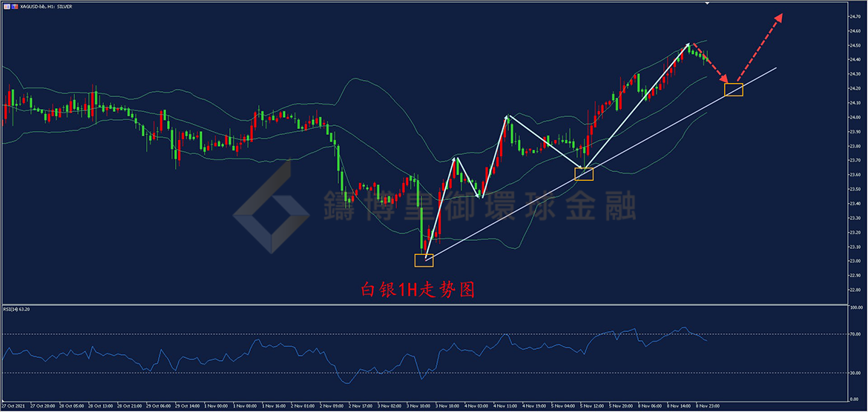Select the orange rectangle at the projected pullback

click(733, 90)
